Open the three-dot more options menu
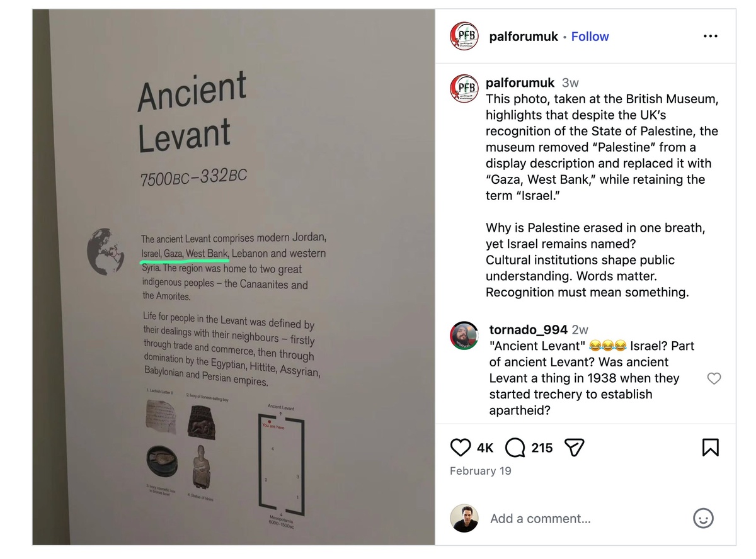 (x=710, y=37)
